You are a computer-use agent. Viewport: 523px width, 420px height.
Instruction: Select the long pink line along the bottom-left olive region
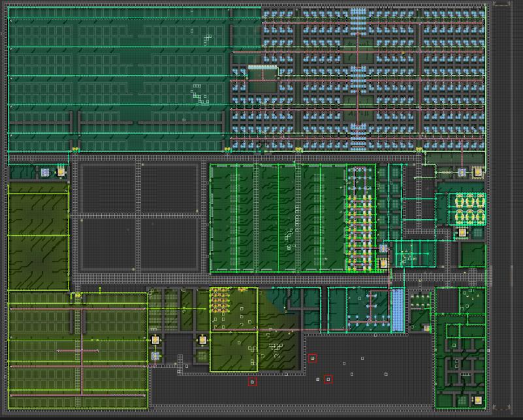point(78,395)
